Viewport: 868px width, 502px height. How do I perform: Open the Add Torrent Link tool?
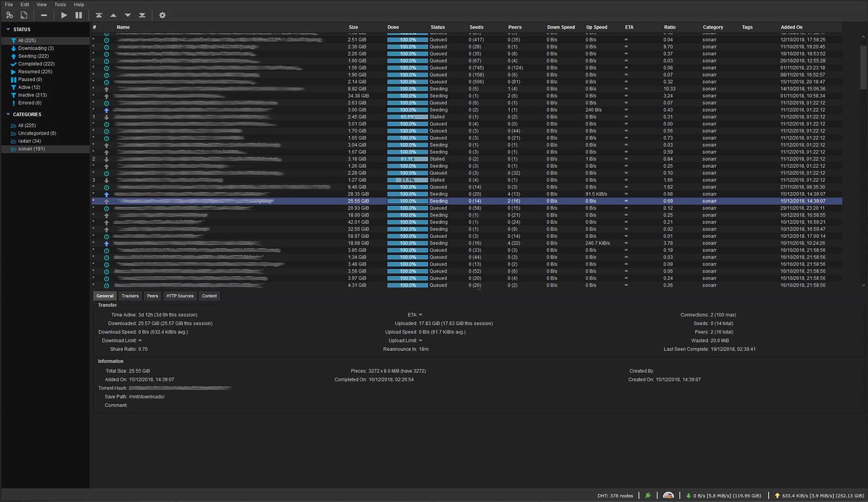9,15
